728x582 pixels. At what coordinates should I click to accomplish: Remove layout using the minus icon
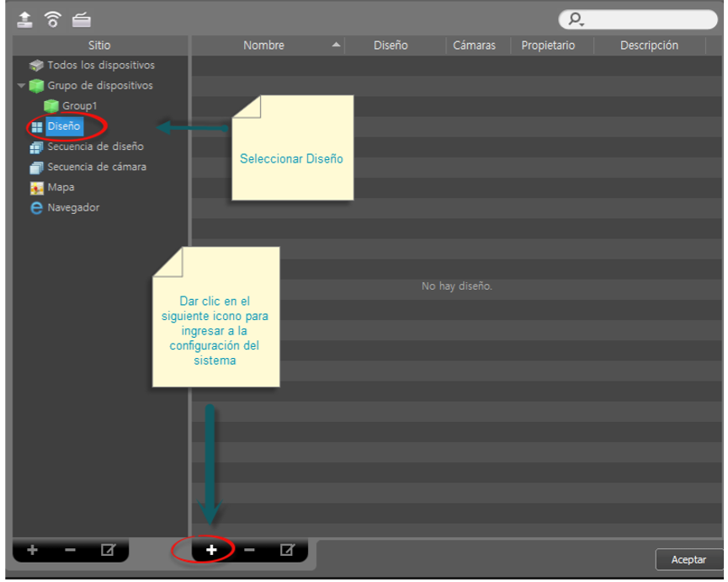point(249,550)
